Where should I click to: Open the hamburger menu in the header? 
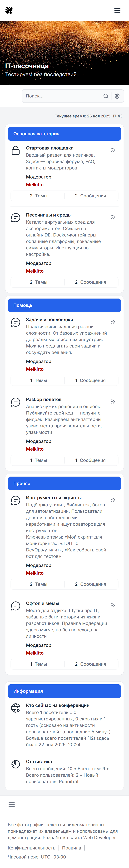(x=117, y=10)
